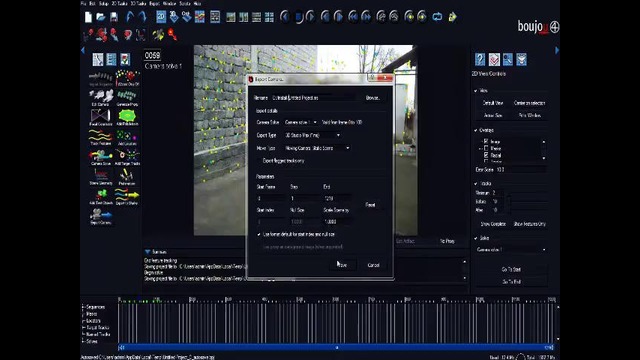Click the Edit Camera tool icon

point(100,98)
